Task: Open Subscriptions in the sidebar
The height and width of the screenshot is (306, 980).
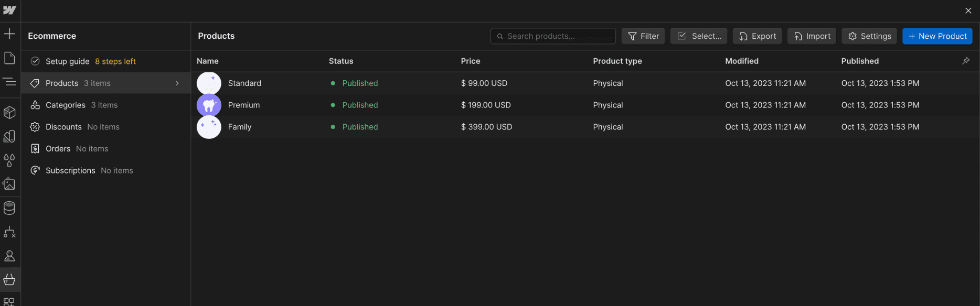Action: tap(105, 170)
